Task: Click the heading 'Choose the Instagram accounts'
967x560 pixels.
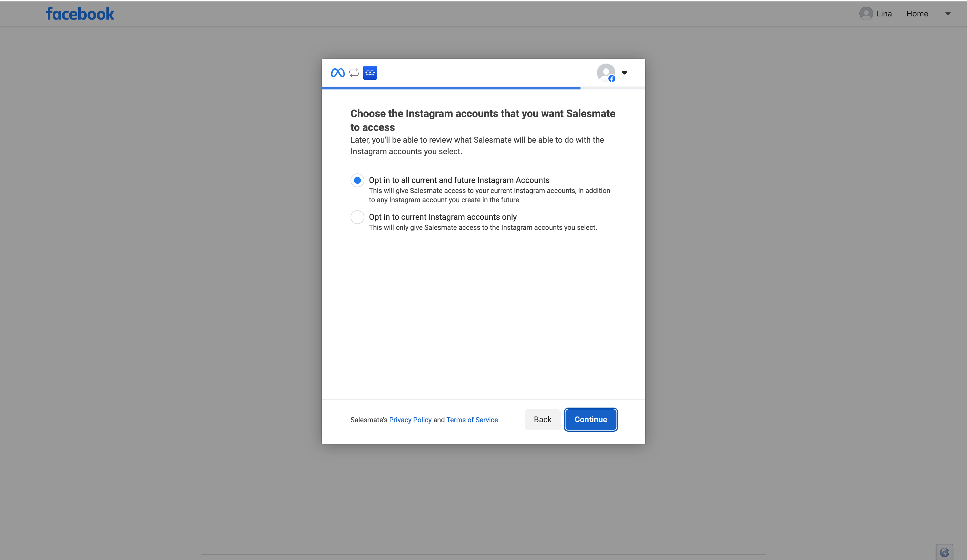Action: coord(483,121)
